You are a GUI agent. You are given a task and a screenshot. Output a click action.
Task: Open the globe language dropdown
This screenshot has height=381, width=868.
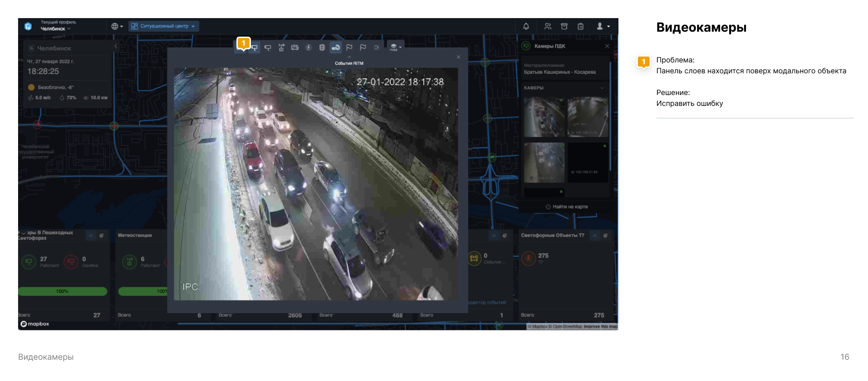point(117,26)
